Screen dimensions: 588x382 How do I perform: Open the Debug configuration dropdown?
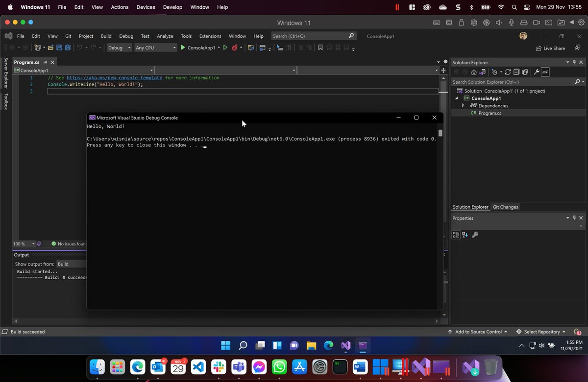[119, 48]
